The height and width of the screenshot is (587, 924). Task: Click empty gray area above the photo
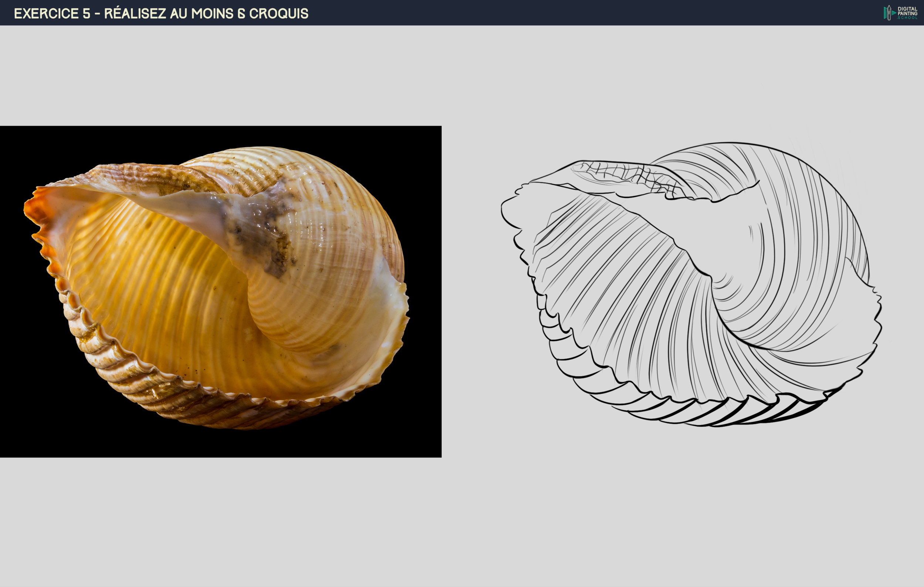(x=221, y=77)
